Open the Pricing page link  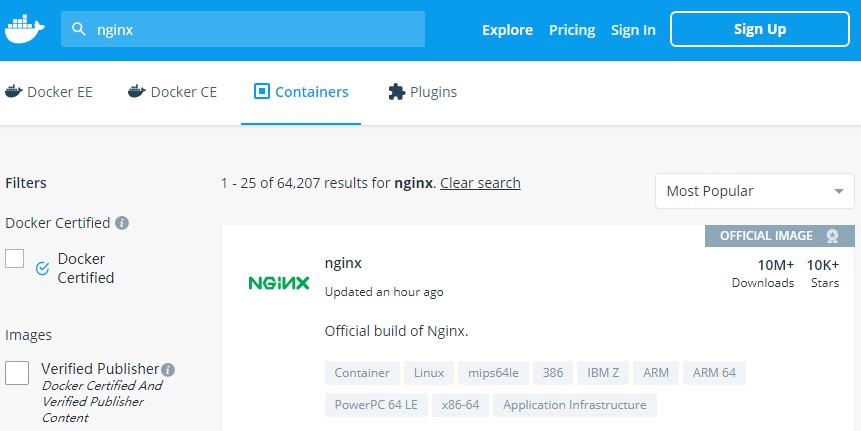(x=572, y=30)
